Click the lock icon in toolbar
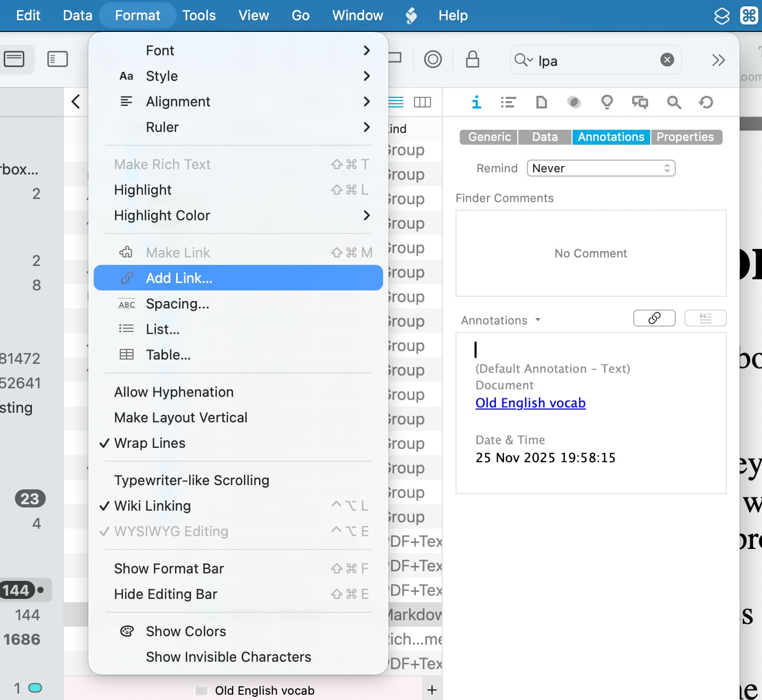This screenshot has height=700, width=762. [x=472, y=60]
